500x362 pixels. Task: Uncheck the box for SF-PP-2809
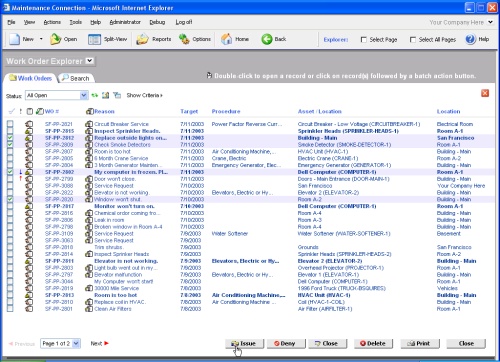10,145
